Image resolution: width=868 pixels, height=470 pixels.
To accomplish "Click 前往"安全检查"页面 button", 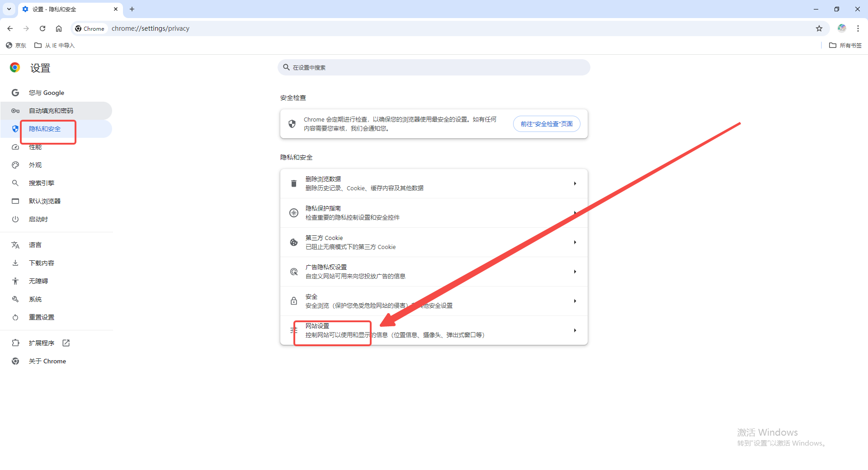I will (x=547, y=124).
